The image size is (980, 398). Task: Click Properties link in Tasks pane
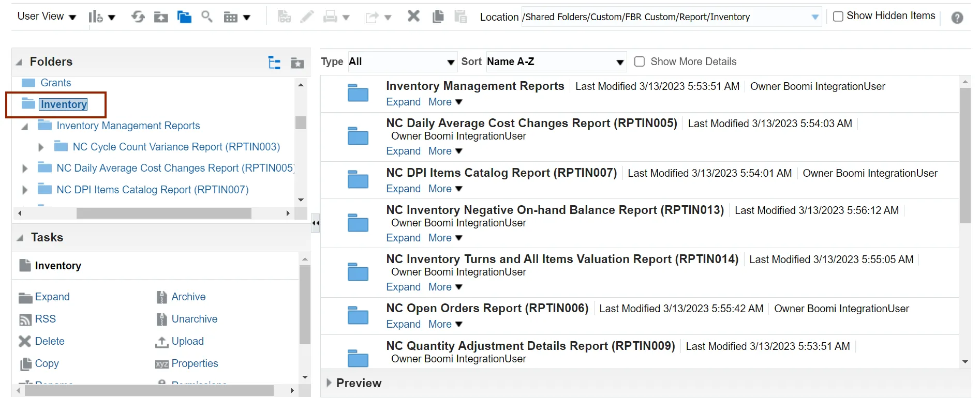coord(195,363)
